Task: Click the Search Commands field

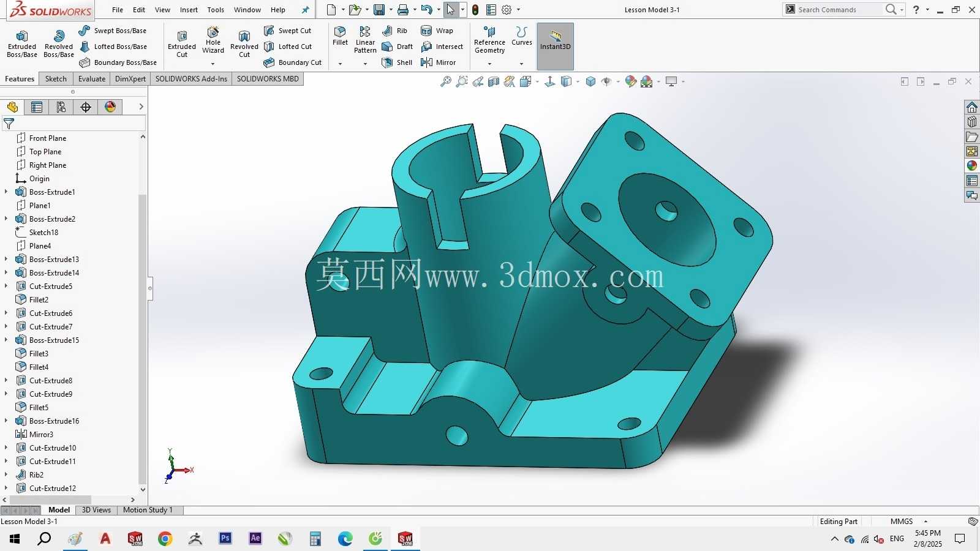Action: (x=840, y=10)
